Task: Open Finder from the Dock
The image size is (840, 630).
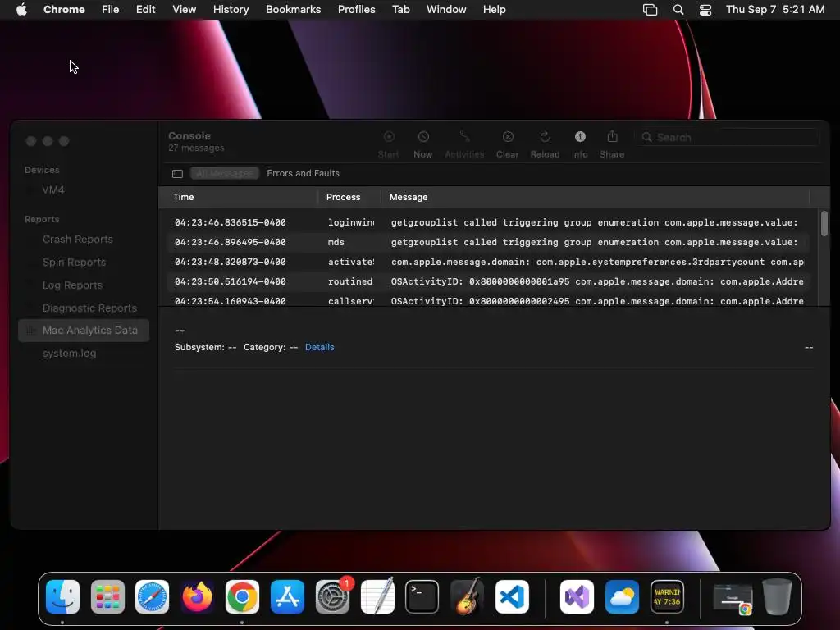Action: (62, 596)
